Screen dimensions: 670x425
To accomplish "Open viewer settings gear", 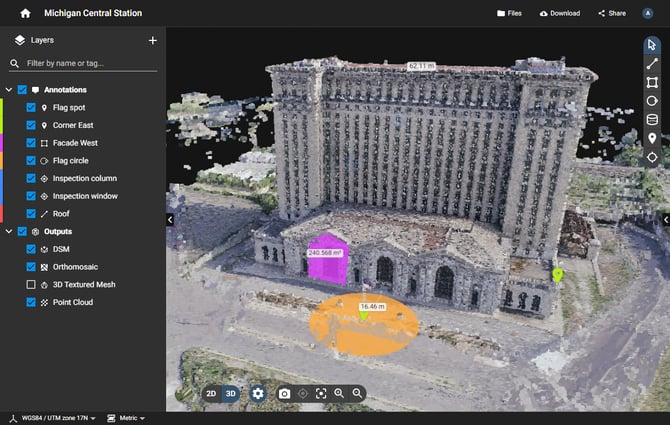I will coord(258,393).
